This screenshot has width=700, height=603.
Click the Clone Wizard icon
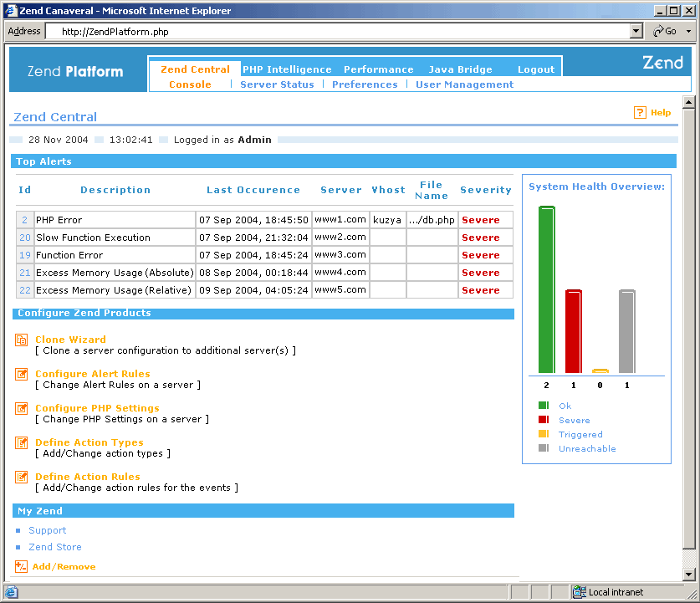pos(22,340)
